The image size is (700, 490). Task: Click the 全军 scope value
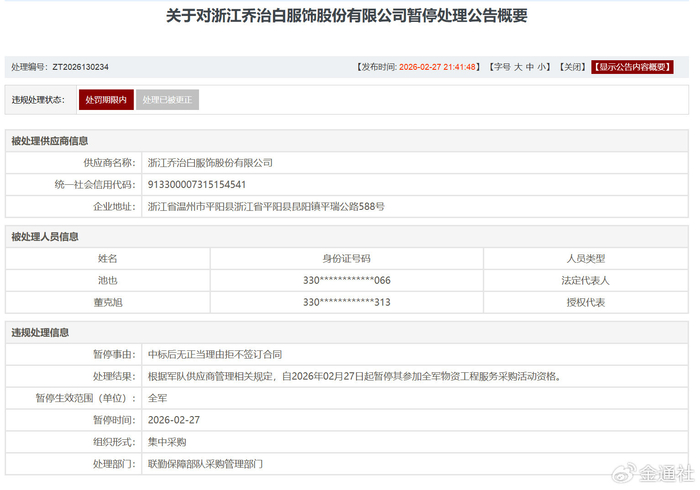point(158,399)
